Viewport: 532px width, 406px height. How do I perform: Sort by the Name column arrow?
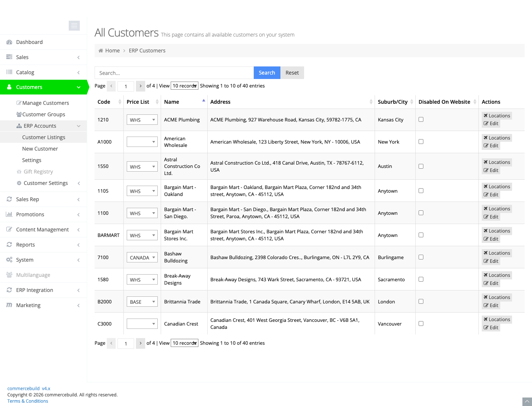point(204,100)
